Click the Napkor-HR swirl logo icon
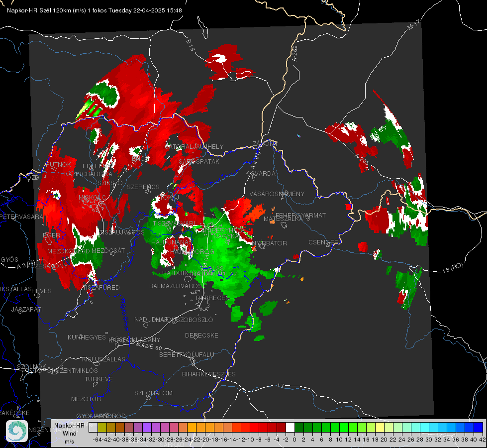Screen dimensions: 487x448 (17, 431)
